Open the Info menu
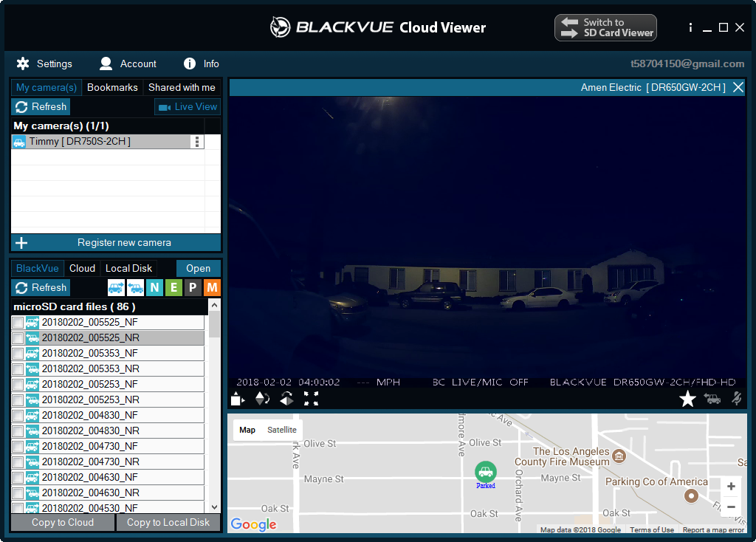The width and height of the screenshot is (756, 542). tap(201, 64)
